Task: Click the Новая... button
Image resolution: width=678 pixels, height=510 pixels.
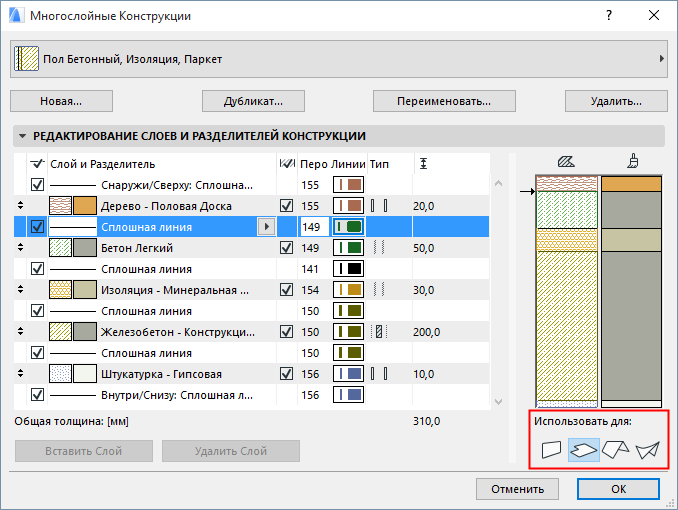Action: click(x=61, y=101)
